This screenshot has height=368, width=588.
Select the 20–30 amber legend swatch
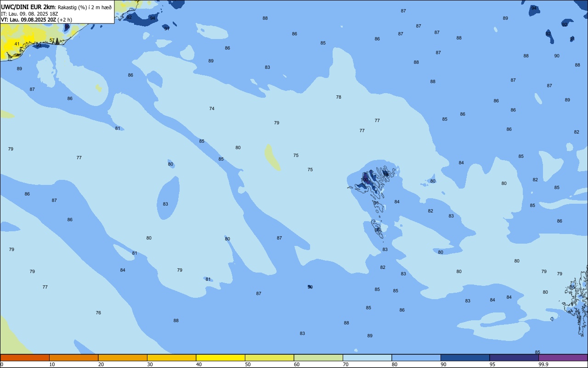coord(123,357)
